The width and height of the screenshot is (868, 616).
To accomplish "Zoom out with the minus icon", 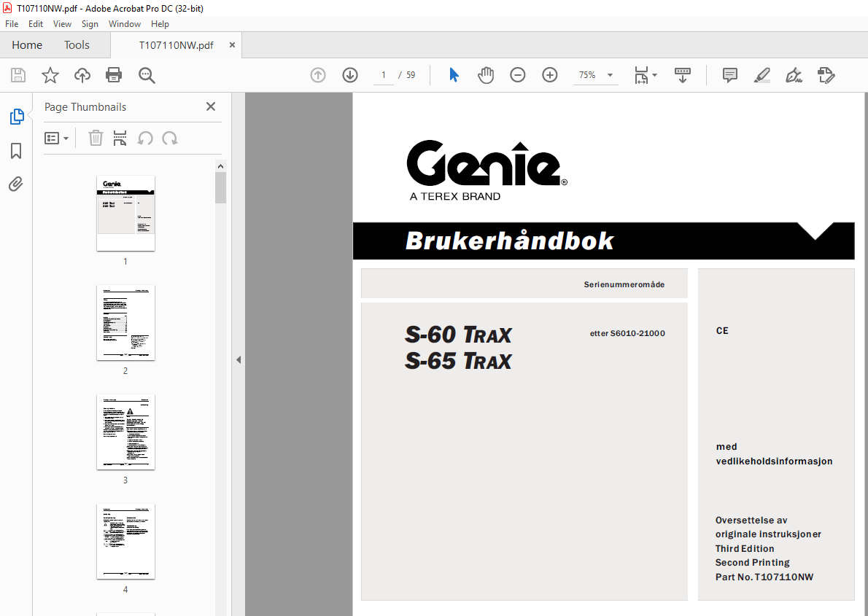I will tap(518, 74).
